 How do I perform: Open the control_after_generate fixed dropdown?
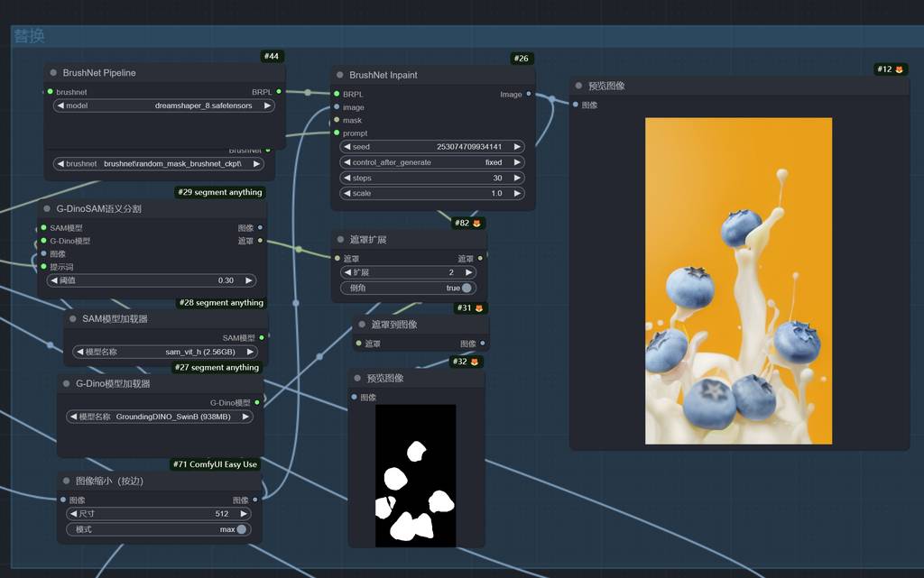[x=431, y=162]
